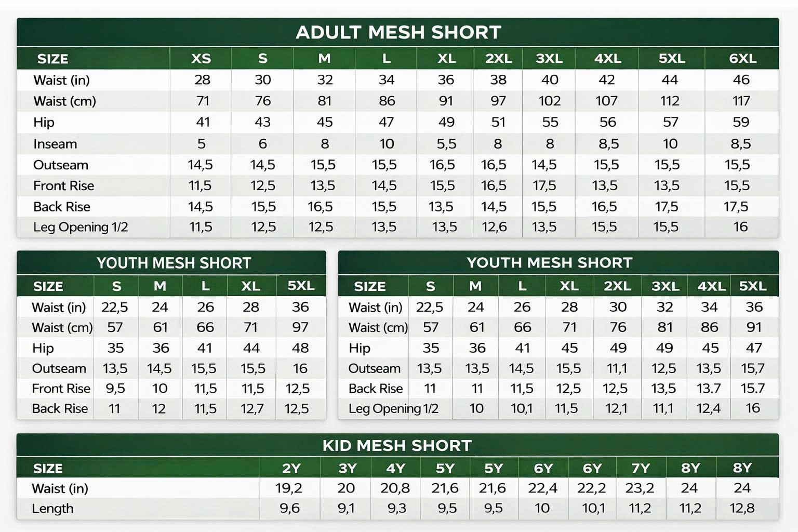
Task: Select the 6XL column header in adult table
Action: click(742, 59)
